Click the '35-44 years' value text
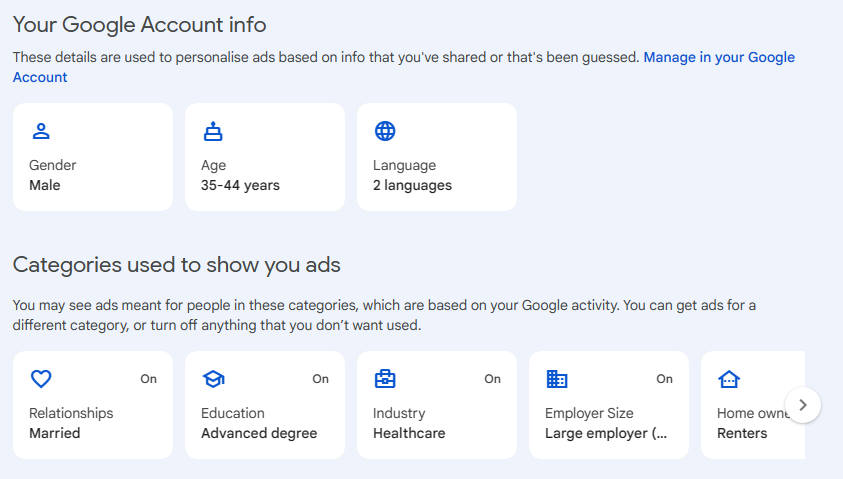Screen dimensions: 843x479 click(240, 185)
